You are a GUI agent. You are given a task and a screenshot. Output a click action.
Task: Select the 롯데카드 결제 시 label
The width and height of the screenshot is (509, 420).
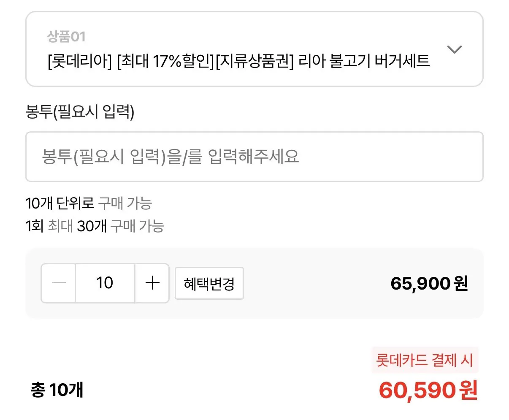click(x=424, y=360)
